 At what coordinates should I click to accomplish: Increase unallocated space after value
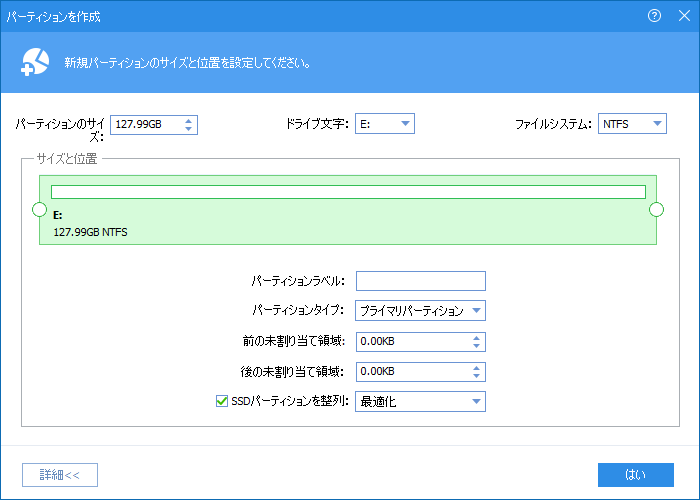click(476, 368)
